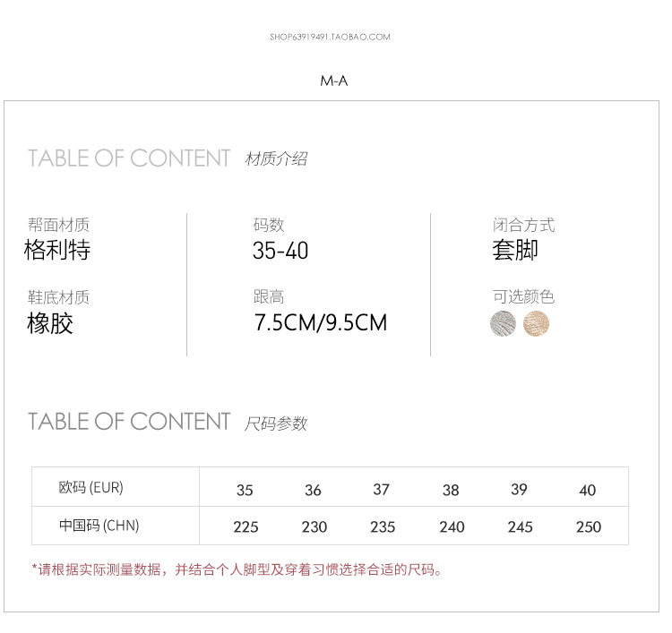Select EUR size 38 in table
Image resolution: width=672 pixels, height=633 pixels.
(451, 490)
